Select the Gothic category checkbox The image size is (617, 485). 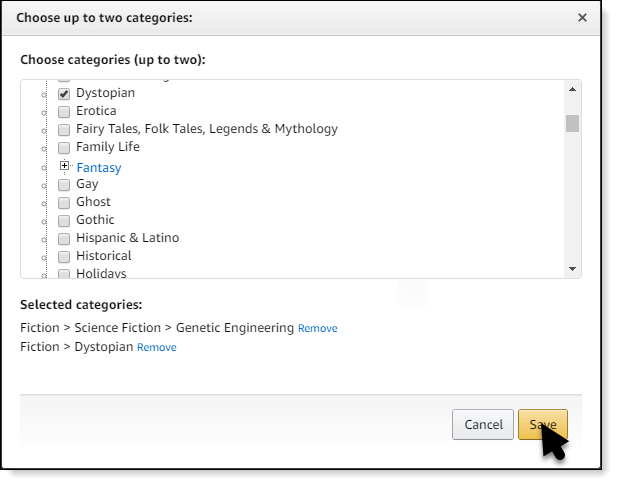[64, 221]
